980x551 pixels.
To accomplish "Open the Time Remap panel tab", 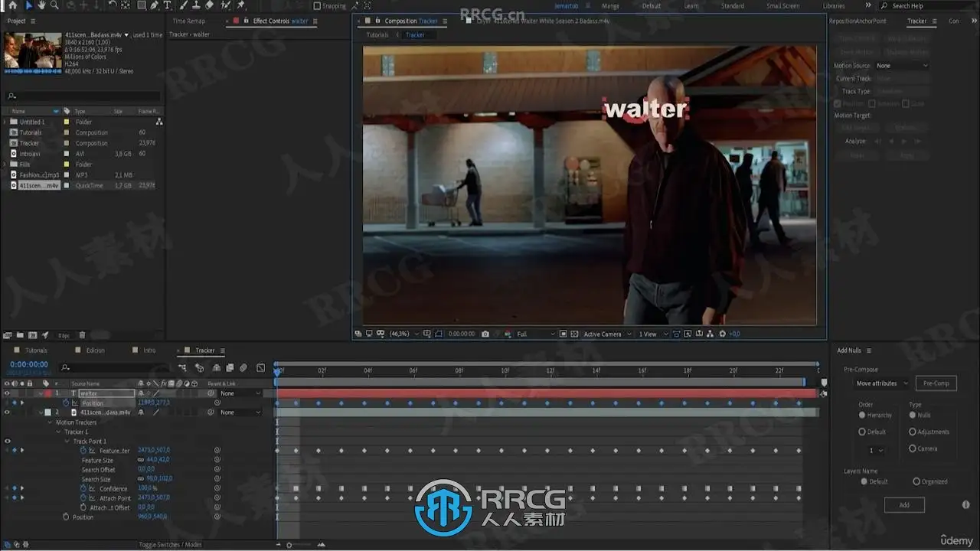I will pos(188,21).
